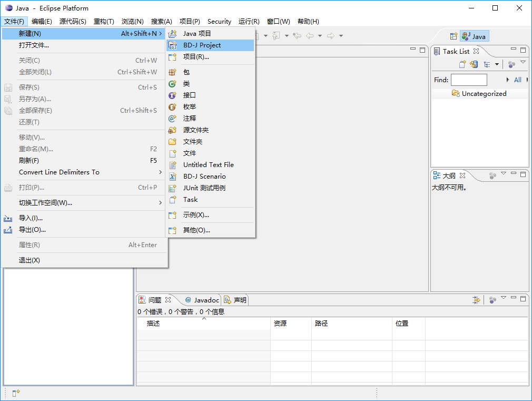This screenshot has height=401, width=532.
Task: Create a new 接口 (interface)
Action: tap(210, 95)
